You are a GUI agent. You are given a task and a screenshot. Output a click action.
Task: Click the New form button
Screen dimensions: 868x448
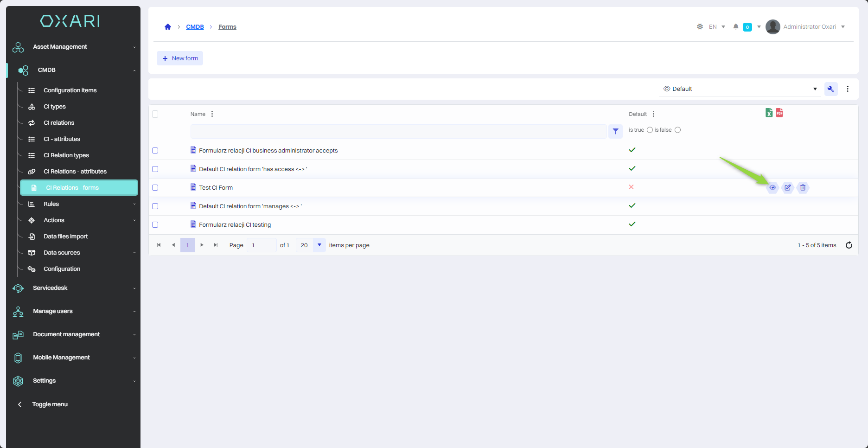(180, 58)
